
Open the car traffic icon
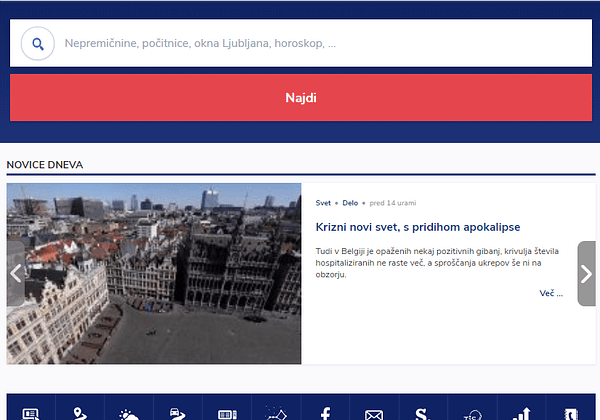[178, 412]
